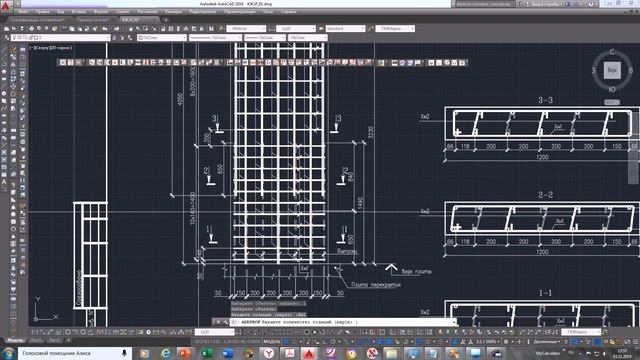Open the multileader style dropdown top toolbar

(395, 29)
